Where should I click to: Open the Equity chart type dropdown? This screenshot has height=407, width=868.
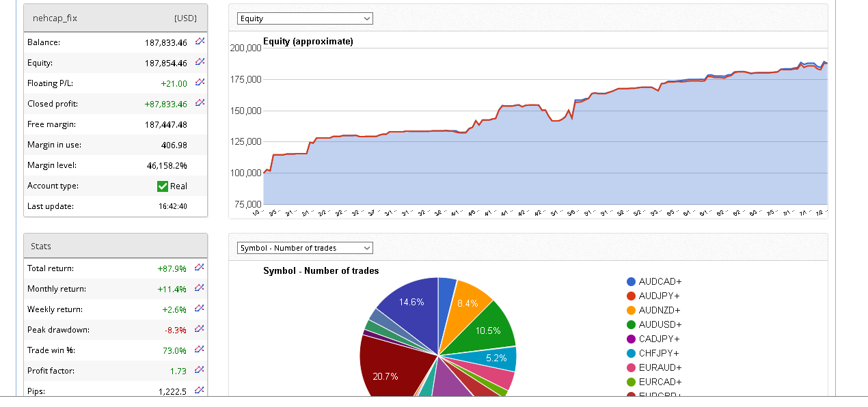tap(305, 18)
